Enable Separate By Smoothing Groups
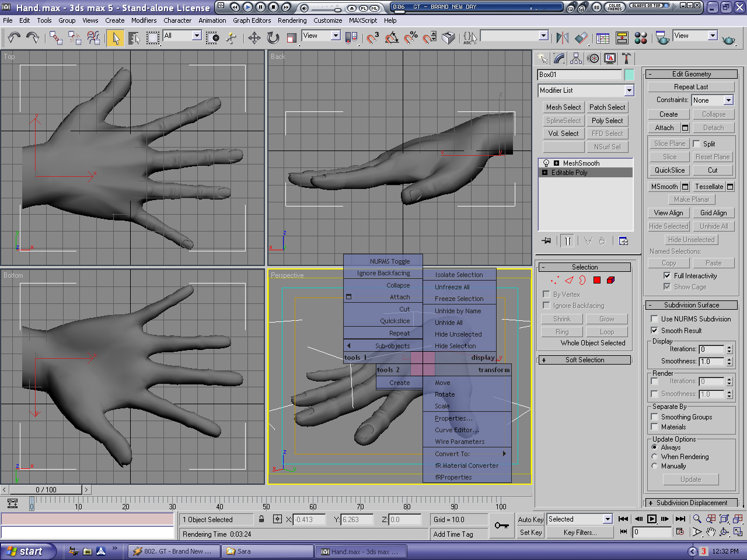747x560 pixels. click(654, 416)
